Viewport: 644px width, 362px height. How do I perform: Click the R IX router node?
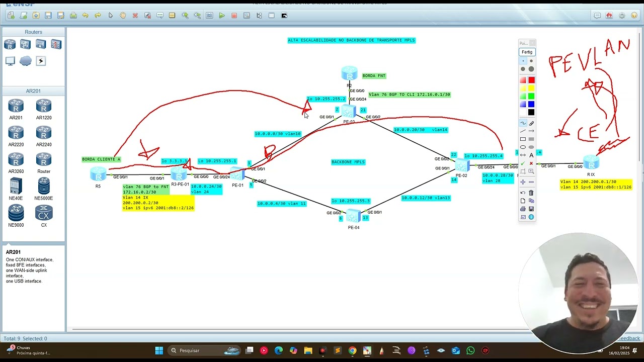point(591,162)
